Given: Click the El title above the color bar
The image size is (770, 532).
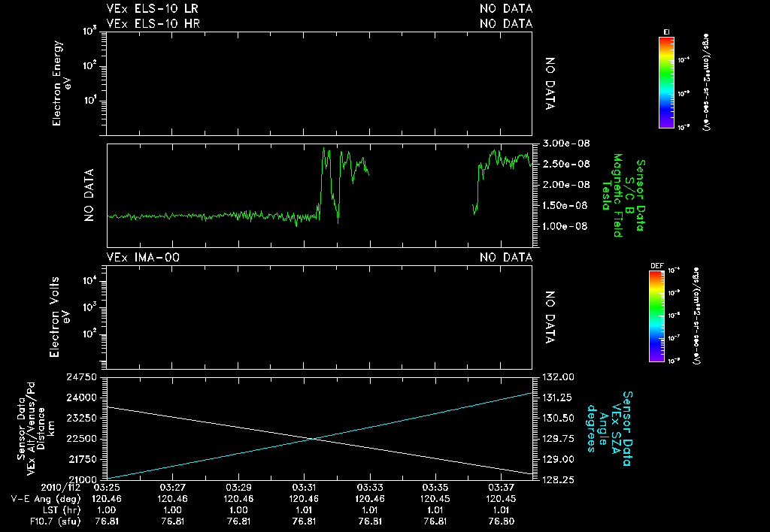Looking at the screenshot, I should 666,32.
